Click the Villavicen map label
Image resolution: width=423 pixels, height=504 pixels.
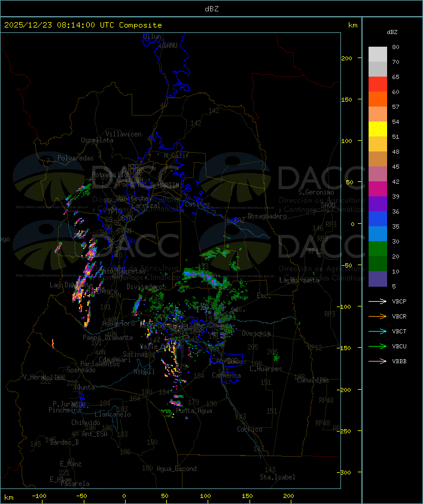pyautogui.click(x=124, y=134)
